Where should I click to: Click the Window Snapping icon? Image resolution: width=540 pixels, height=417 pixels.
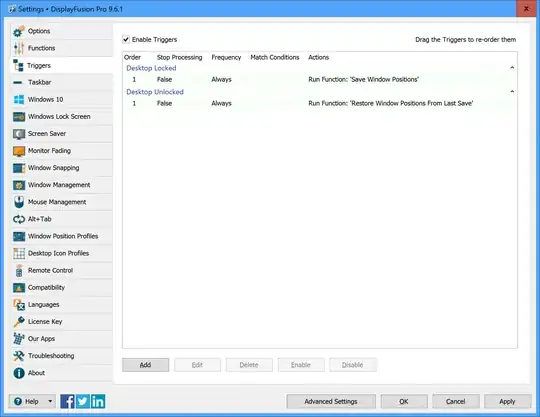point(19,168)
